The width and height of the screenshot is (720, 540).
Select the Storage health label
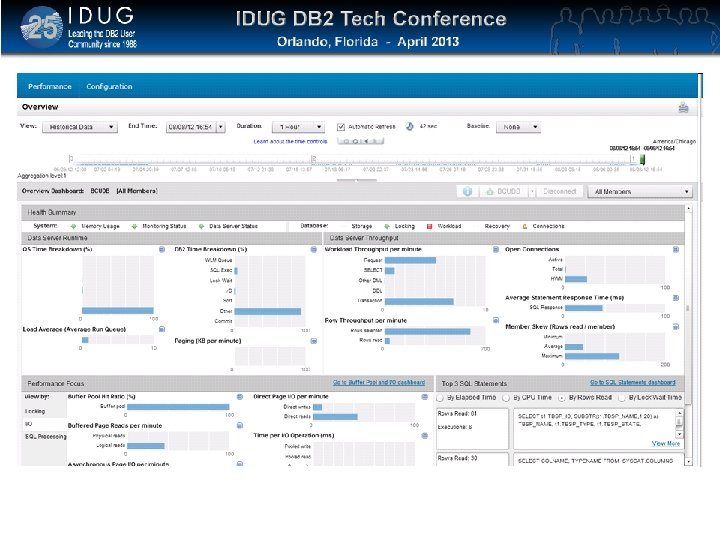click(362, 226)
